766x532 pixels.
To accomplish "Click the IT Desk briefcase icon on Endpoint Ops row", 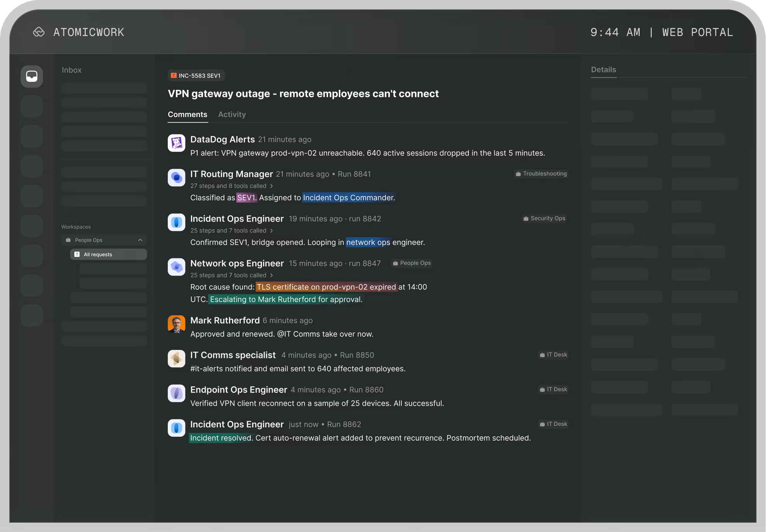I will tap(542, 389).
